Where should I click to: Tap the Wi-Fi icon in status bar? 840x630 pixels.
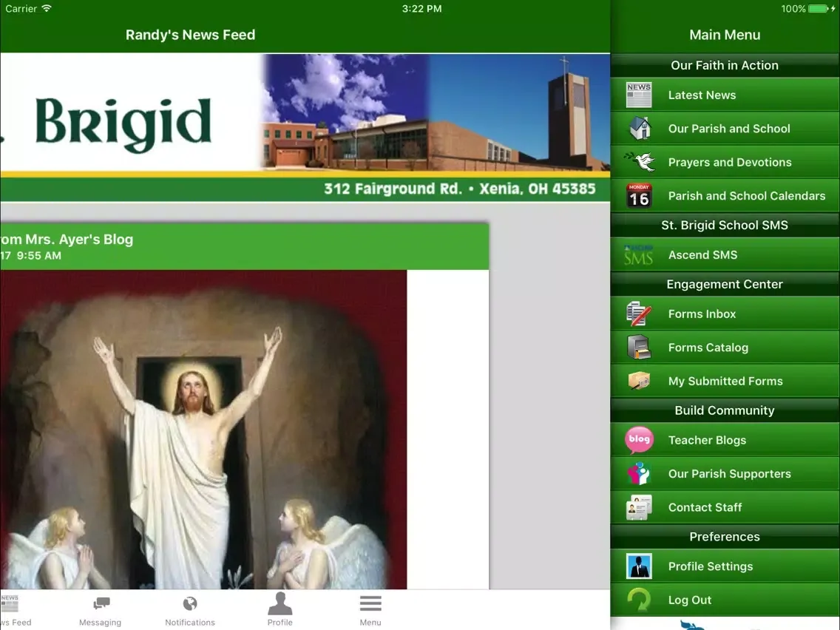[47, 8]
